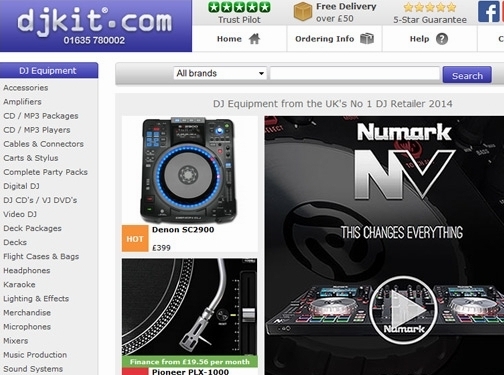Viewport: 504px width, 375px height.
Task: Open the Denon SC2900 title link
Action: pyautogui.click(x=183, y=230)
